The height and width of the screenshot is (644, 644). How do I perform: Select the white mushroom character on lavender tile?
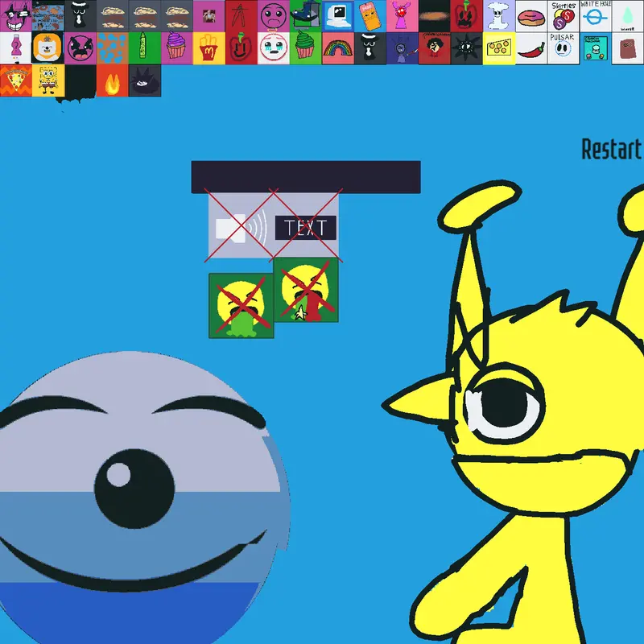pyautogui.click(x=499, y=16)
